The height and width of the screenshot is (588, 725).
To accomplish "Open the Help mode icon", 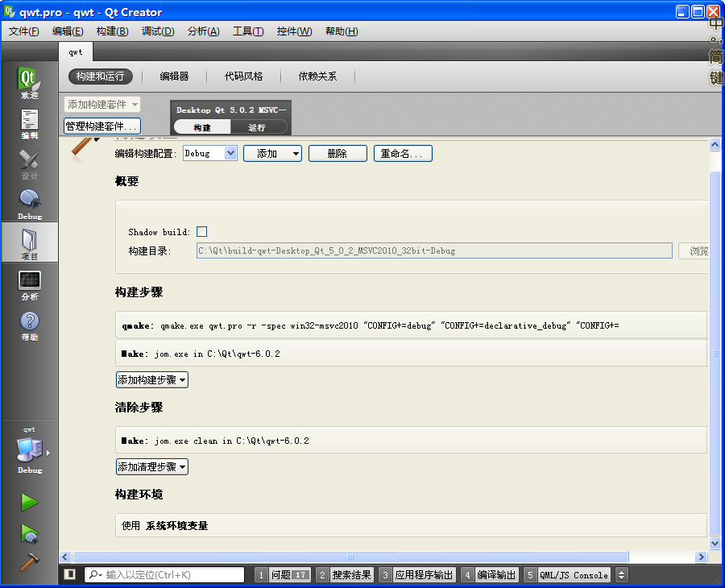I will coord(30,326).
